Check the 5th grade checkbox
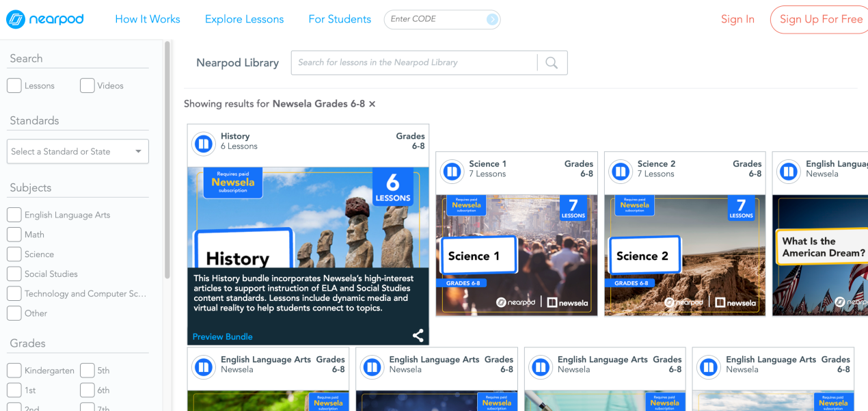This screenshot has height=411, width=868. click(87, 371)
